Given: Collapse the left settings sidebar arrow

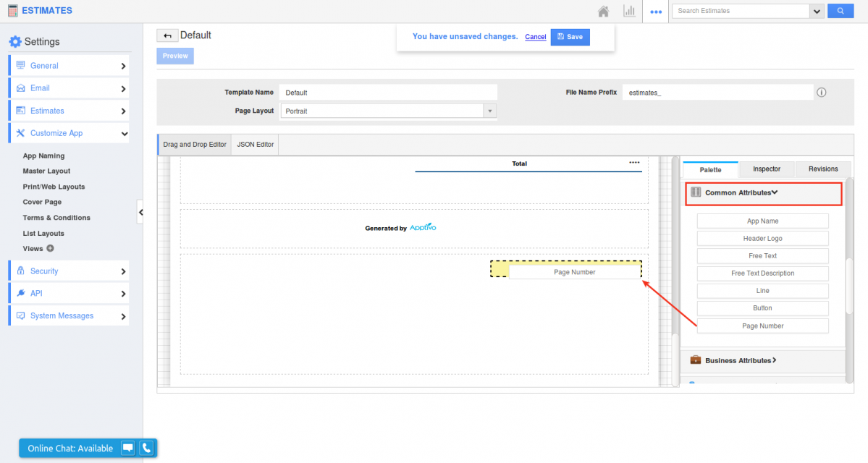Looking at the screenshot, I should pos(140,212).
